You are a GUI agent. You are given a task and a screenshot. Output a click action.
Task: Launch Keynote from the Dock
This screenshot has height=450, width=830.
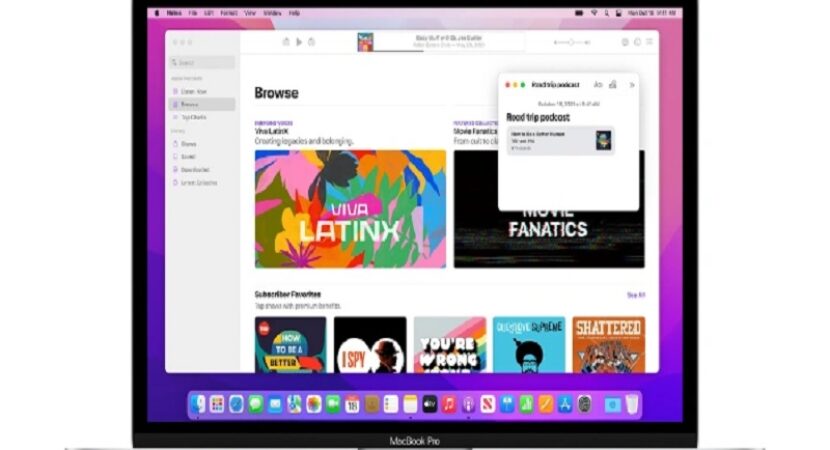(507, 404)
